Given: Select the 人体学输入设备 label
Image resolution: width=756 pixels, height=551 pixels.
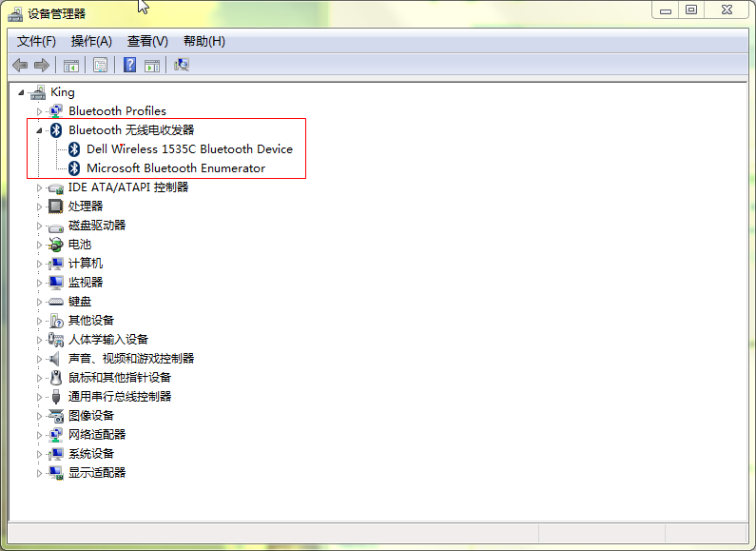Looking at the screenshot, I should (x=108, y=340).
